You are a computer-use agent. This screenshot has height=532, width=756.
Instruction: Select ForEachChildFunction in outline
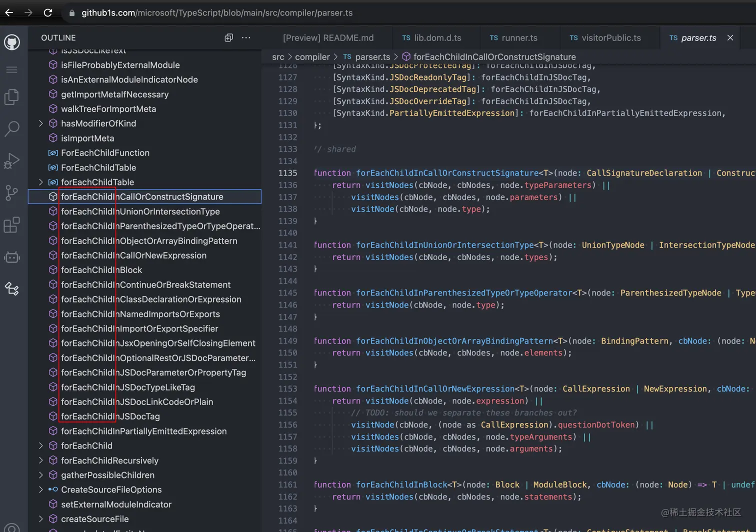(x=144, y=153)
